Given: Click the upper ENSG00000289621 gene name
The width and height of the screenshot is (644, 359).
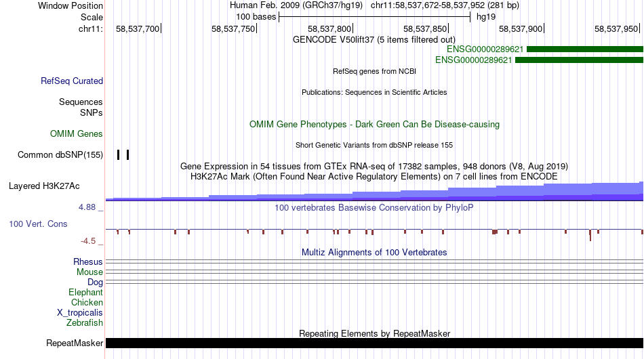Looking at the screenshot, I should 485,49.
